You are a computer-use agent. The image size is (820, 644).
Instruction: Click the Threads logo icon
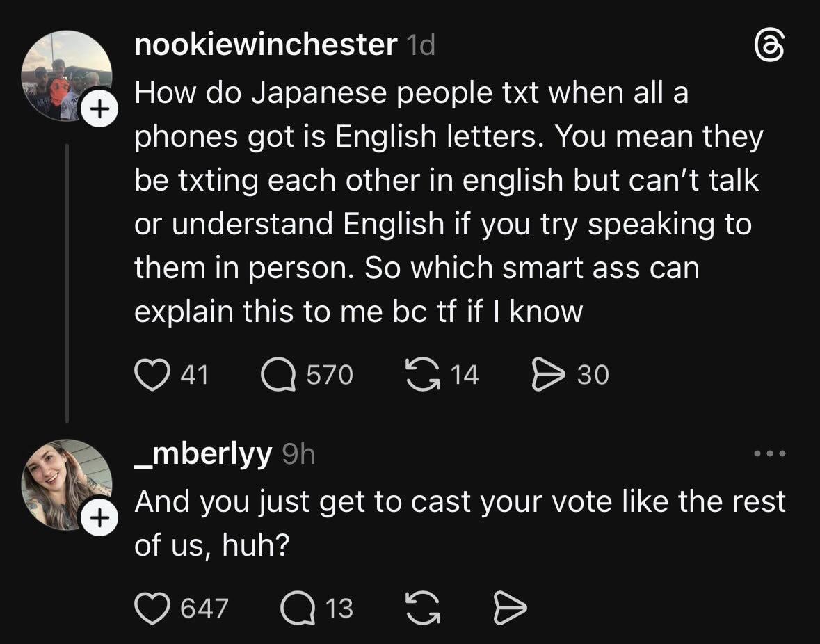coord(770,49)
